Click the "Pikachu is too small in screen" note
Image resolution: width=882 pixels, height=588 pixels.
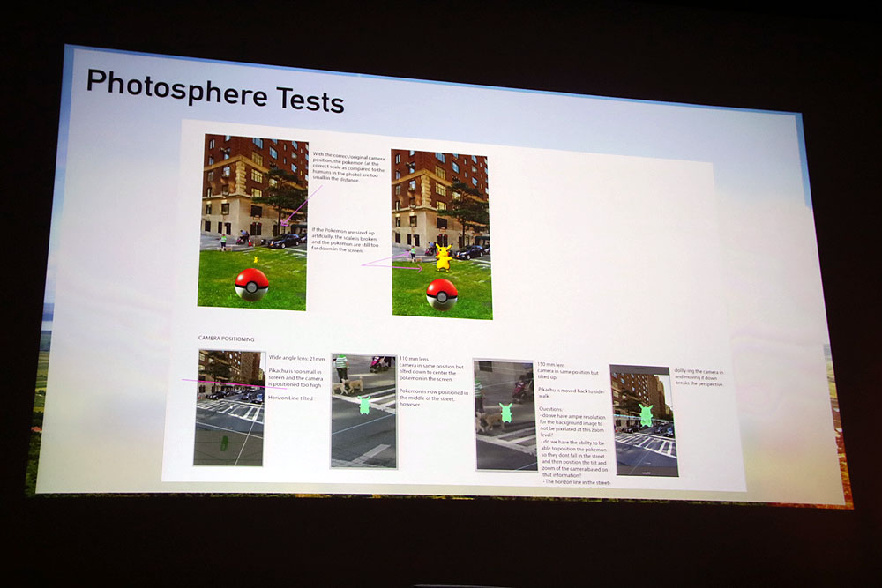point(295,378)
